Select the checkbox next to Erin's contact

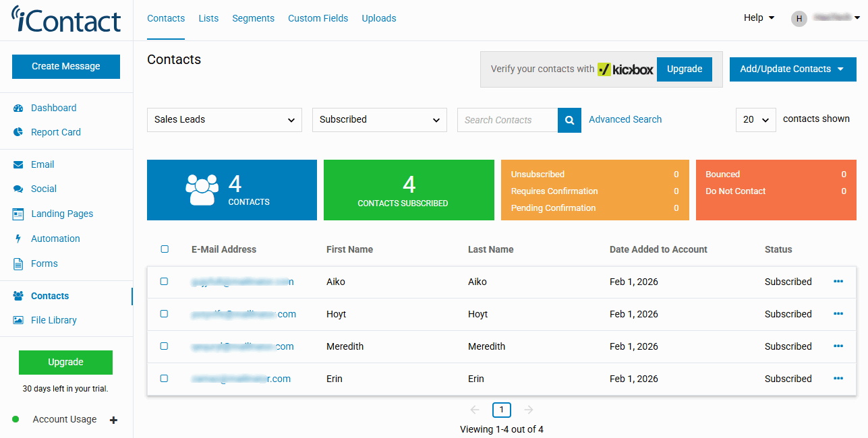point(165,378)
